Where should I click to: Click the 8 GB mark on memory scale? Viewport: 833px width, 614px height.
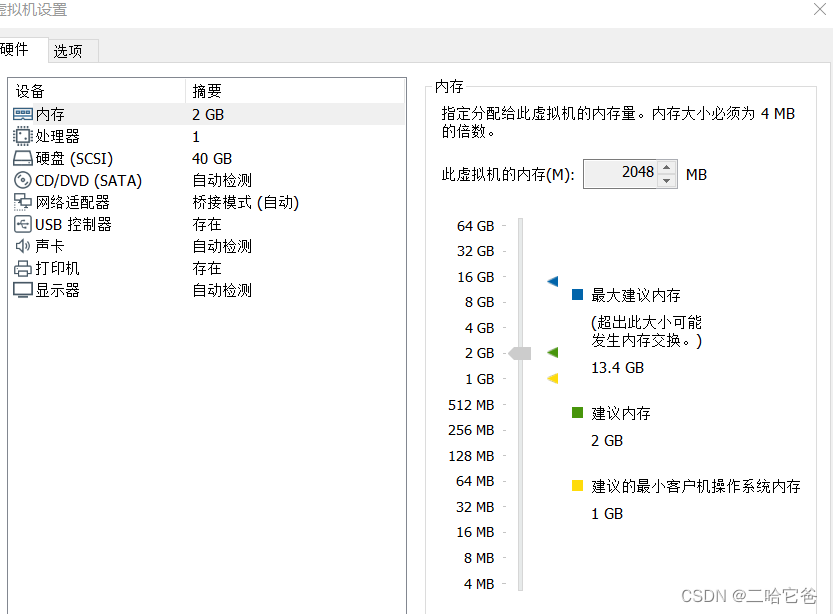tap(479, 302)
